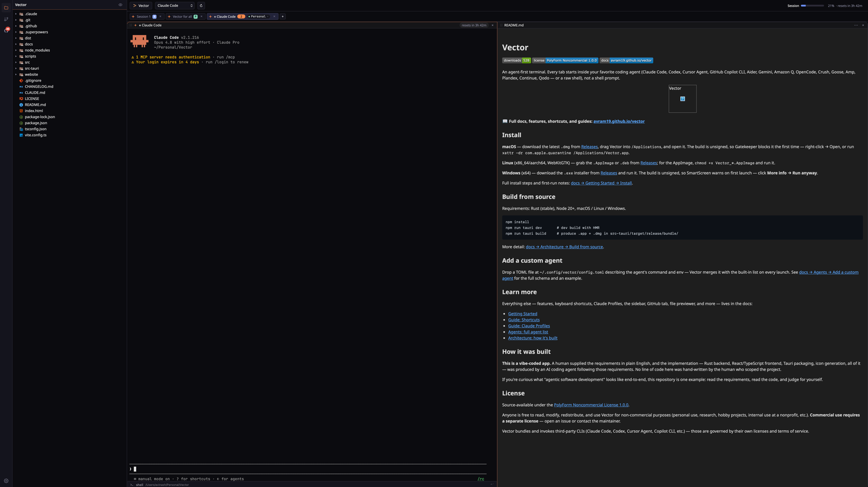Click the downloads 528 badge
This screenshot has height=487, width=868.
(x=516, y=60)
